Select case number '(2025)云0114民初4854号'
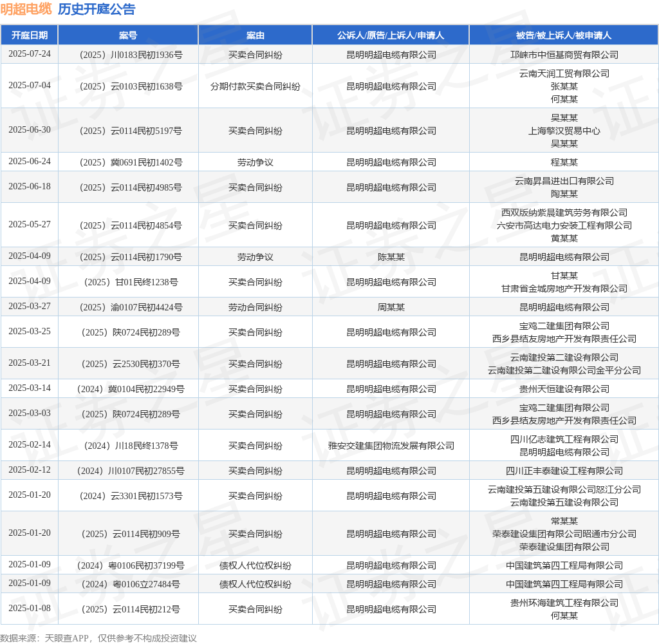Screen dimensions: 659x644 pos(131,225)
